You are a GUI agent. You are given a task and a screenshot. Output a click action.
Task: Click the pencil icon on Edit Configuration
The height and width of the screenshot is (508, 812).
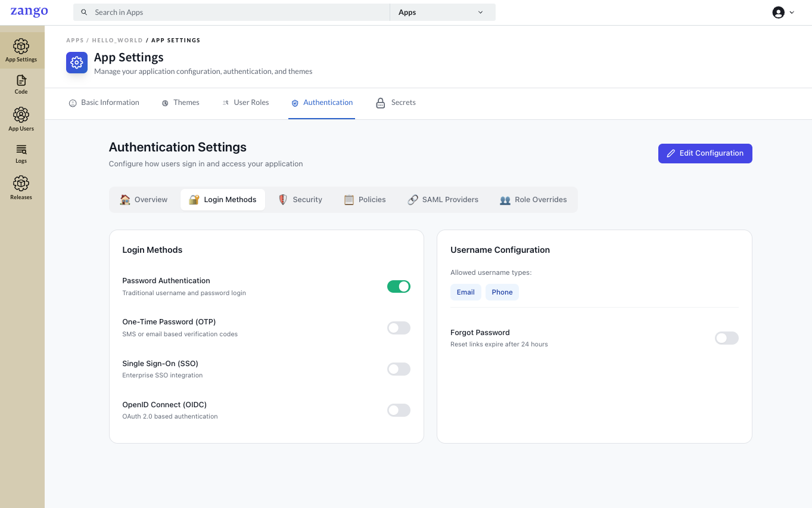[671, 153]
